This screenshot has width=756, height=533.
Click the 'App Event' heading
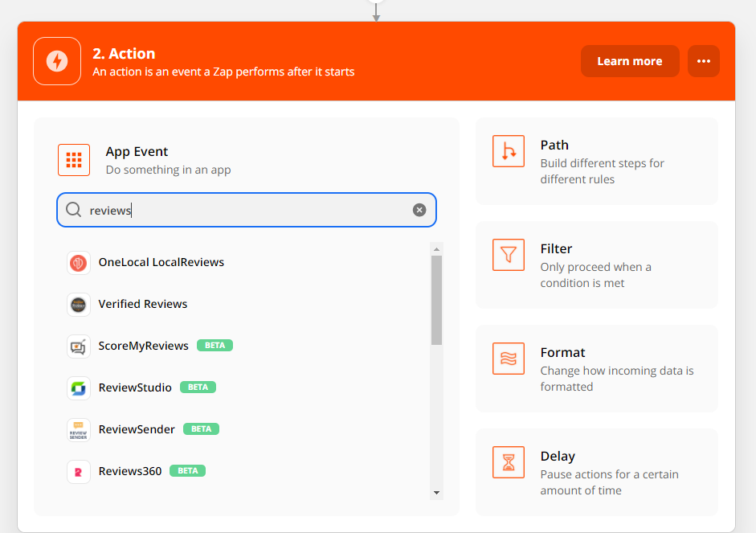(x=137, y=151)
